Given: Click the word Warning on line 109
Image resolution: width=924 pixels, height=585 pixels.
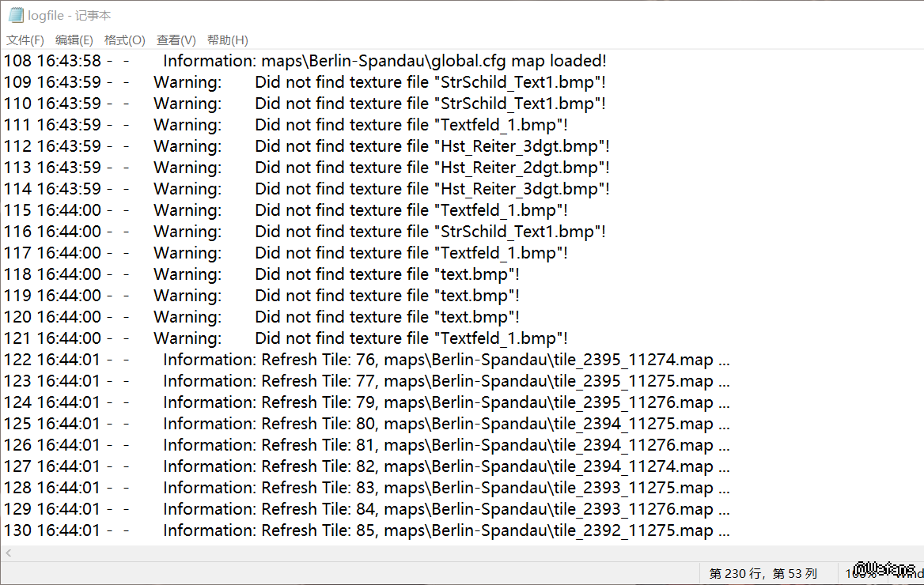Looking at the screenshot, I should 187,82.
